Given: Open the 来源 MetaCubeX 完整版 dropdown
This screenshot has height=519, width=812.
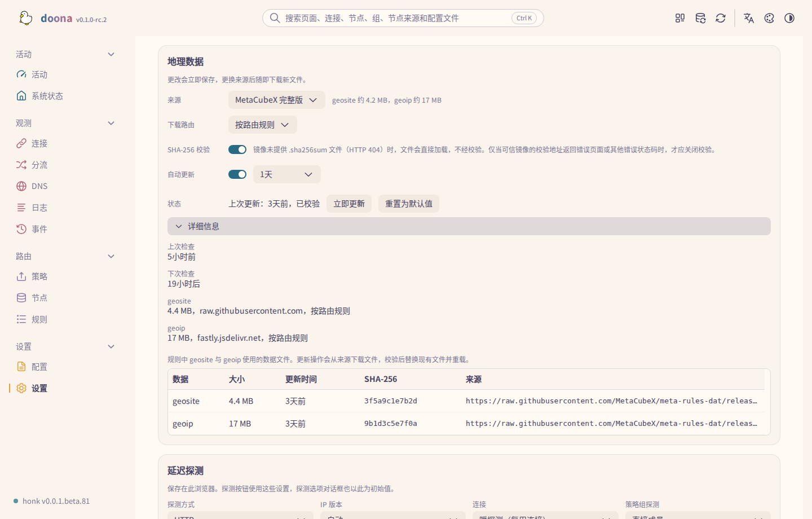Looking at the screenshot, I should click(x=277, y=100).
